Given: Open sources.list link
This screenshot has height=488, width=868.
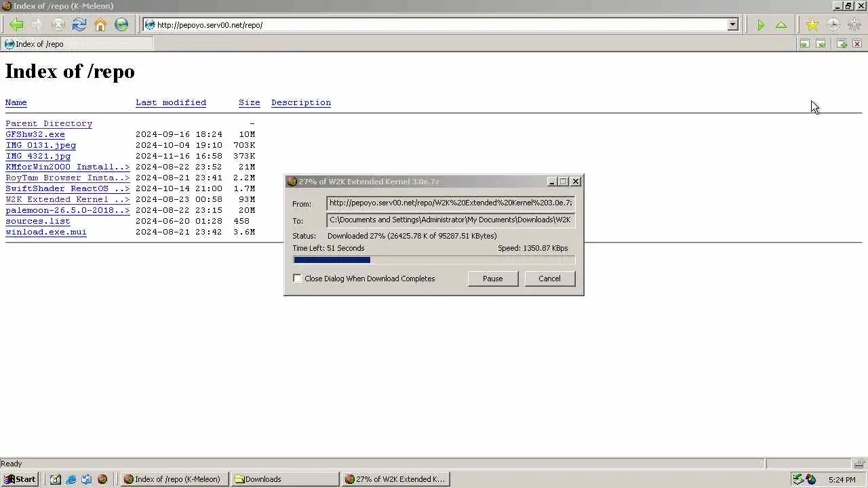Looking at the screenshot, I should tap(38, 221).
